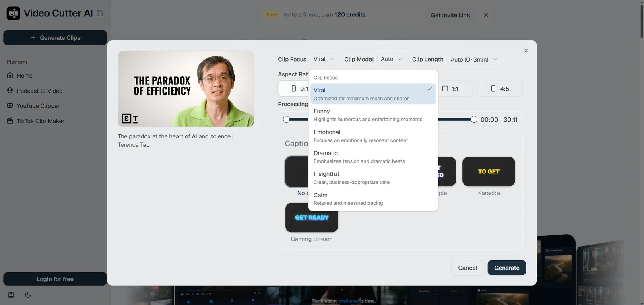Select the Viral clip focus option
Screen dimensions: 644x305
(x=373, y=94)
